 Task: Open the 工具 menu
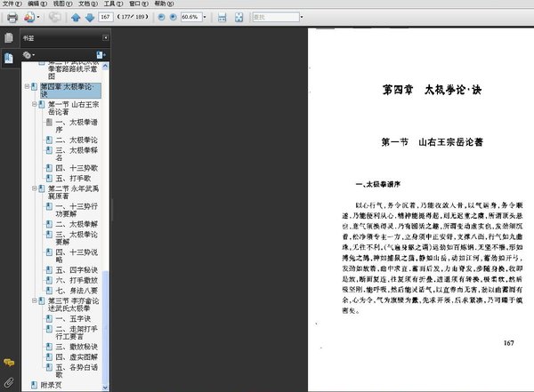(x=113, y=4)
